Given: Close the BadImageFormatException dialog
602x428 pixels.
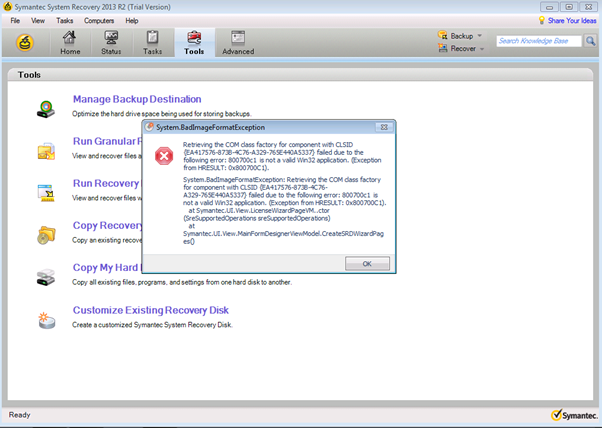Looking at the screenshot, I should (x=384, y=127).
